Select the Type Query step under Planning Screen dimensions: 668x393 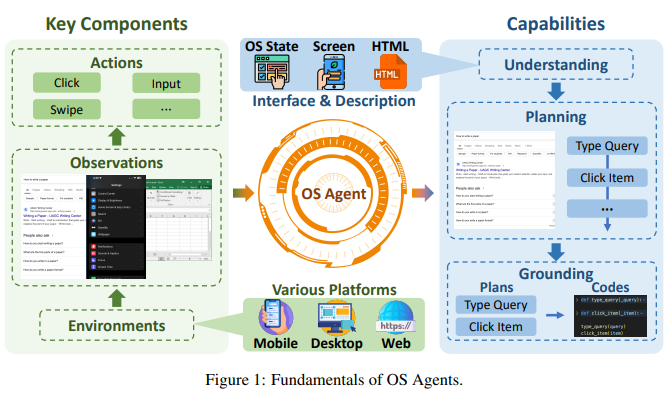tap(607, 146)
